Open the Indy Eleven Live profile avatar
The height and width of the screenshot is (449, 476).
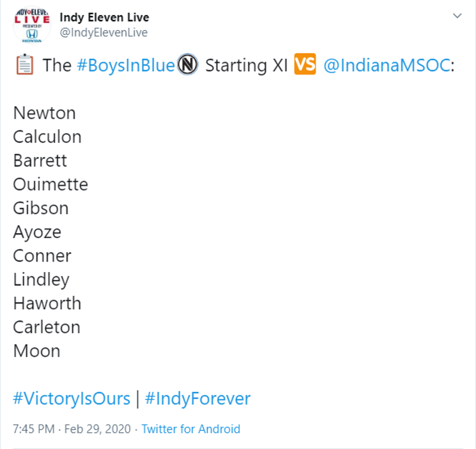click(x=32, y=25)
